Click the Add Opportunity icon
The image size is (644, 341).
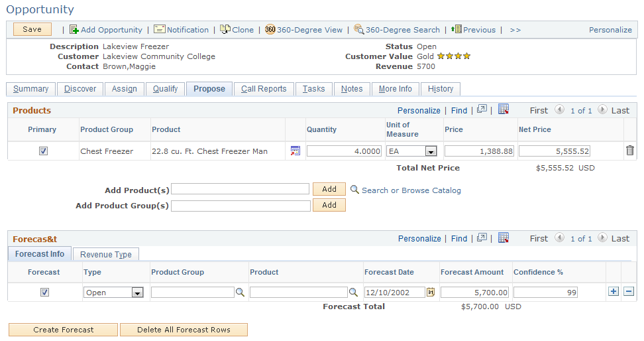point(74,30)
